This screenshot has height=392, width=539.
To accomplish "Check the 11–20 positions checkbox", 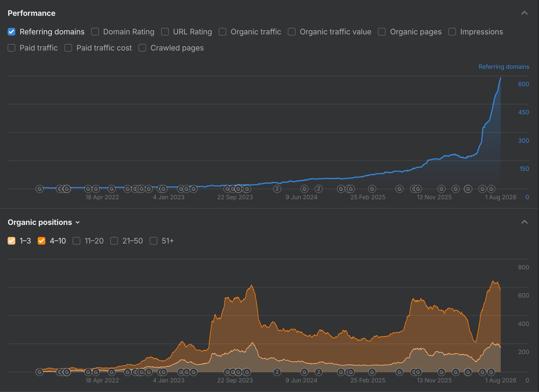I will (76, 241).
